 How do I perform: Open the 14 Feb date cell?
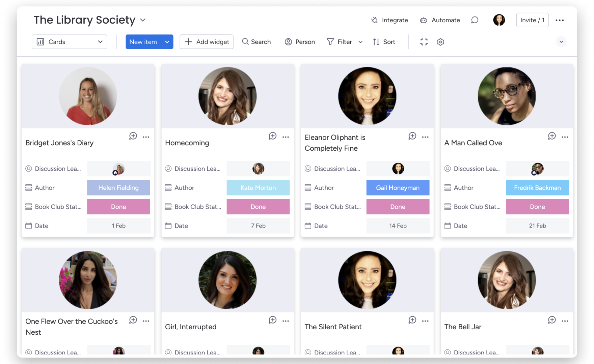pyautogui.click(x=398, y=226)
